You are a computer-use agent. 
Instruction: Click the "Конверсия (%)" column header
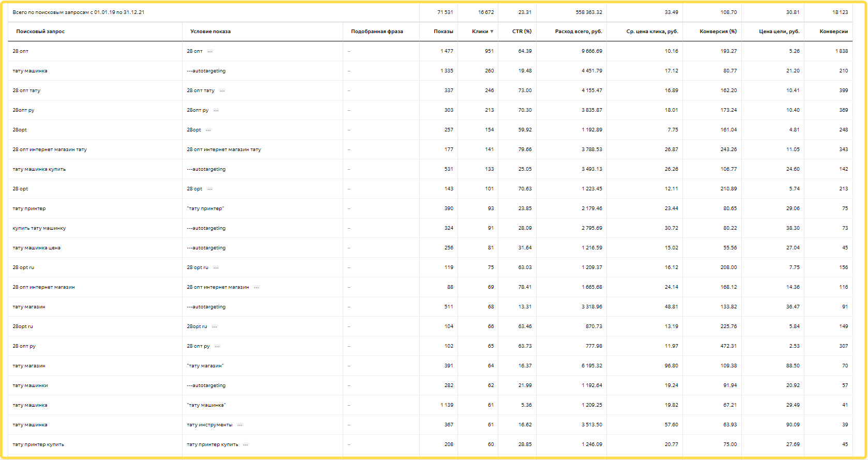click(x=718, y=32)
